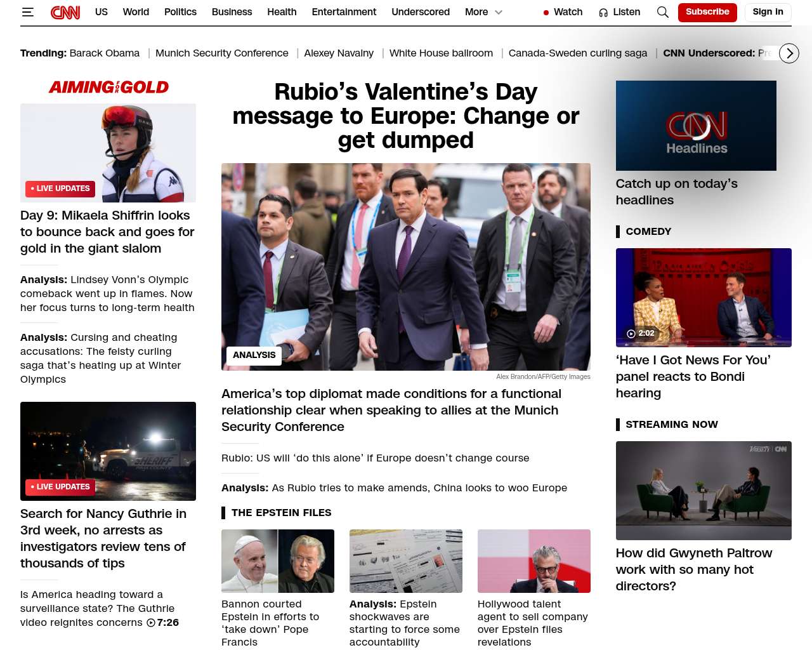Open trending topic Alexey Navalny

338,53
